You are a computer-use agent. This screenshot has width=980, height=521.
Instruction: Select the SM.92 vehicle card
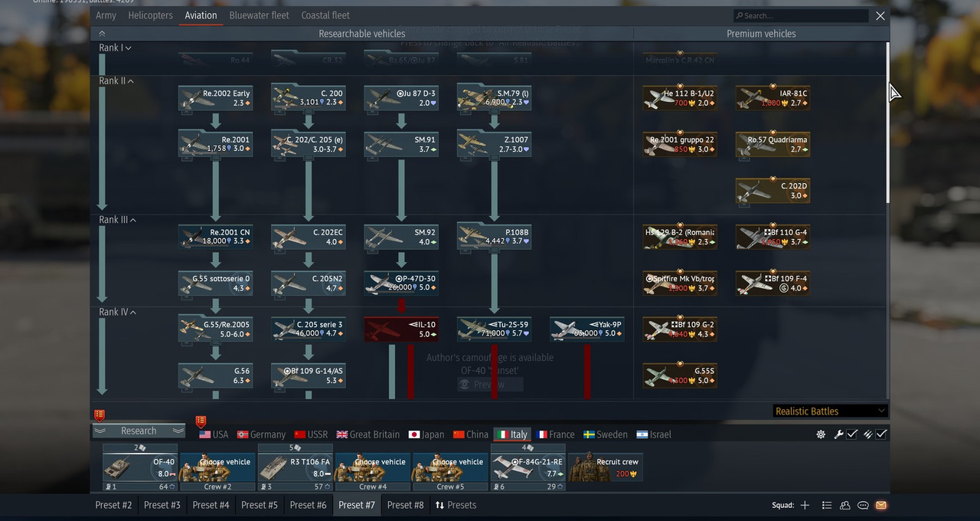pyautogui.click(x=401, y=237)
